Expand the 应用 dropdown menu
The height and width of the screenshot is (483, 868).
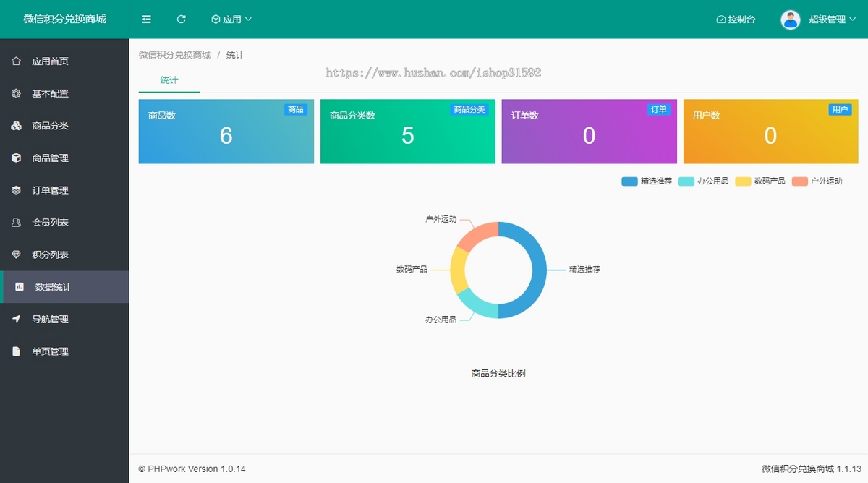coord(231,20)
